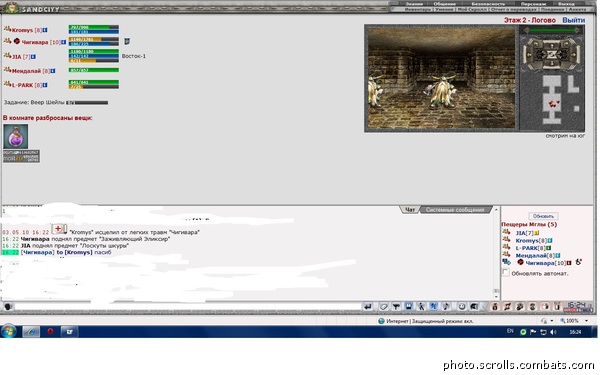Viewport: 600px width, 375px height.
Task: Click the chat scrollbar up arrow
Action: point(496,210)
